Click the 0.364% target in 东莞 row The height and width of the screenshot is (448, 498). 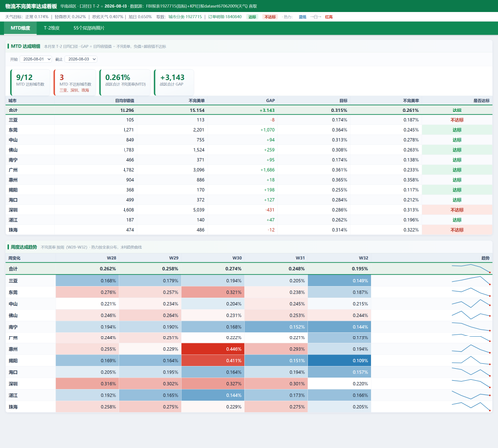tap(339, 130)
